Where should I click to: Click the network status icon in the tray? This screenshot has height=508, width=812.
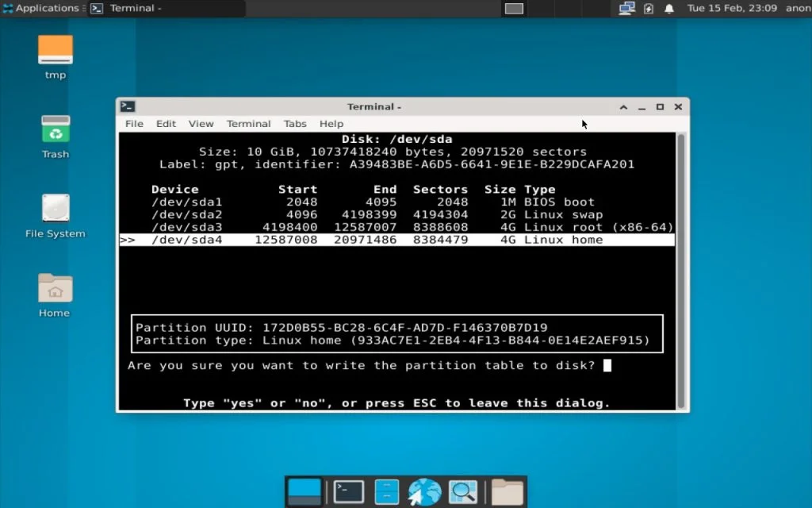[x=626, y=8]
